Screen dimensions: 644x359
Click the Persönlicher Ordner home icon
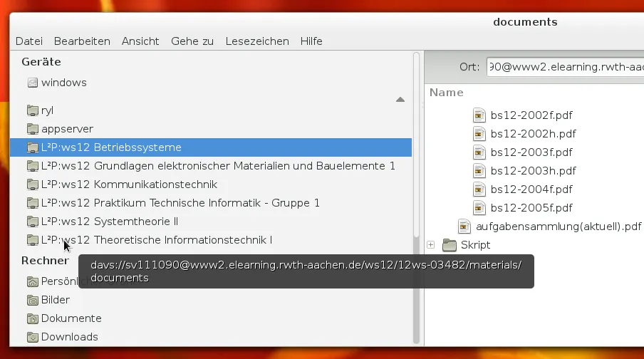click(33, 281)
